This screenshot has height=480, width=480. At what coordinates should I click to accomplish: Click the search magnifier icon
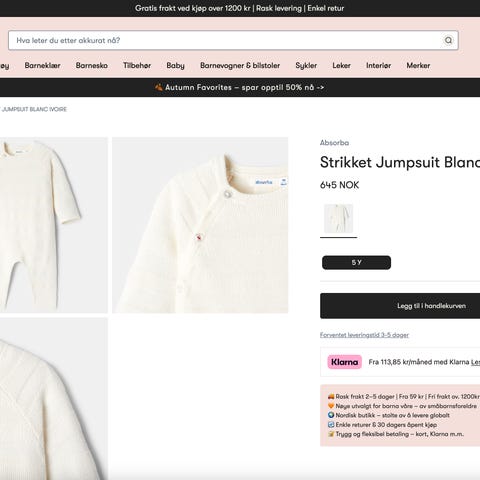point(448,40)
